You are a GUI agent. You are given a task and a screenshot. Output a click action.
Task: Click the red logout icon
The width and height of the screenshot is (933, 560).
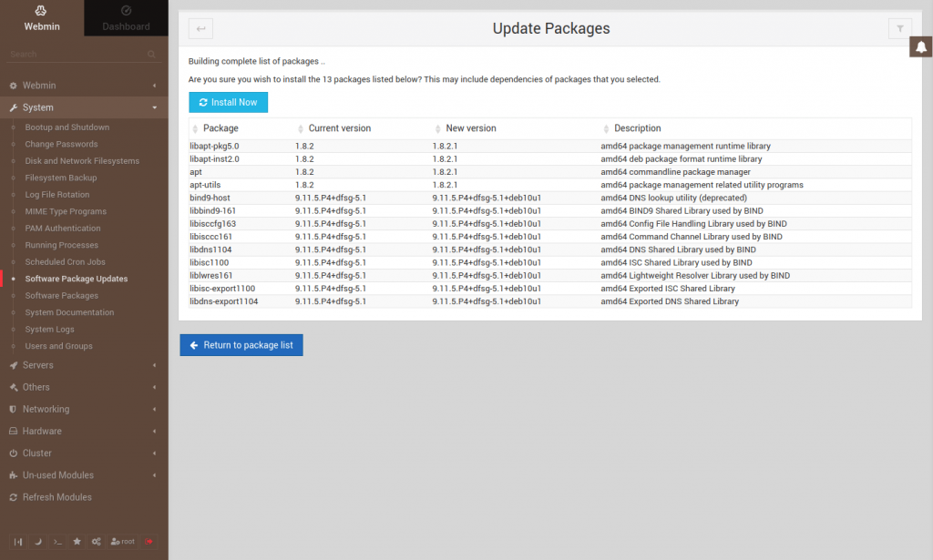pos(149,542)
